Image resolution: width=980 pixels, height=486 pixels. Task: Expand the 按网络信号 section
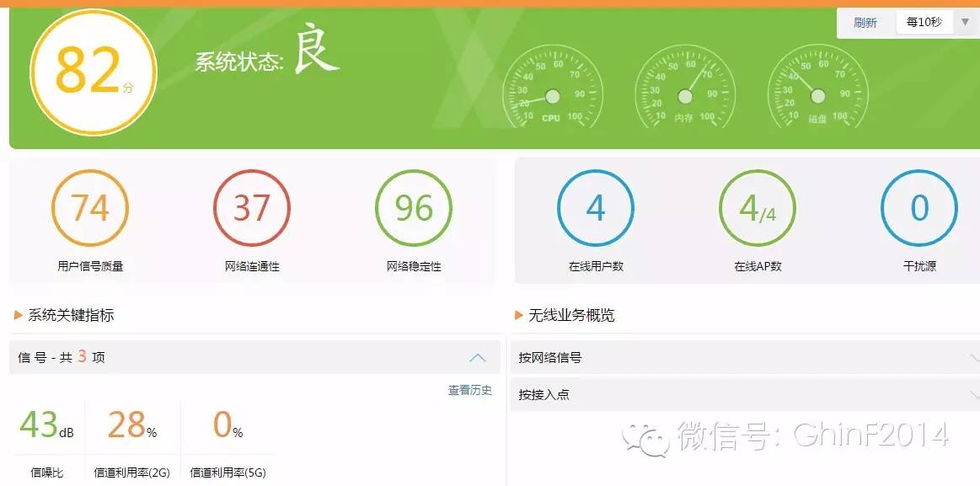point(745,358)
